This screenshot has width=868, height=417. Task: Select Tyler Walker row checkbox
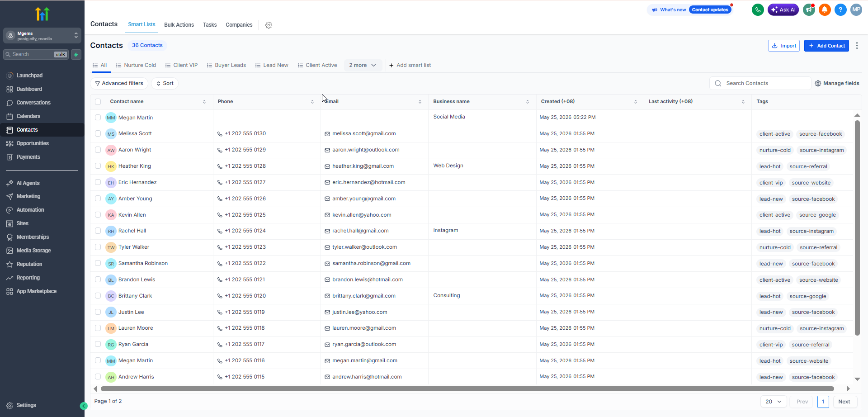point(98,247)
